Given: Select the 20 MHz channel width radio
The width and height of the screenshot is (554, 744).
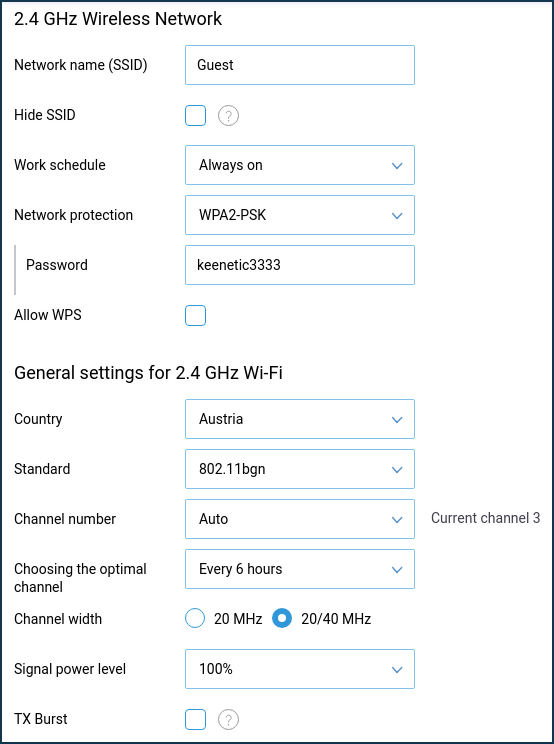Looking at the screenshot, I should click(x=195, y=619).
